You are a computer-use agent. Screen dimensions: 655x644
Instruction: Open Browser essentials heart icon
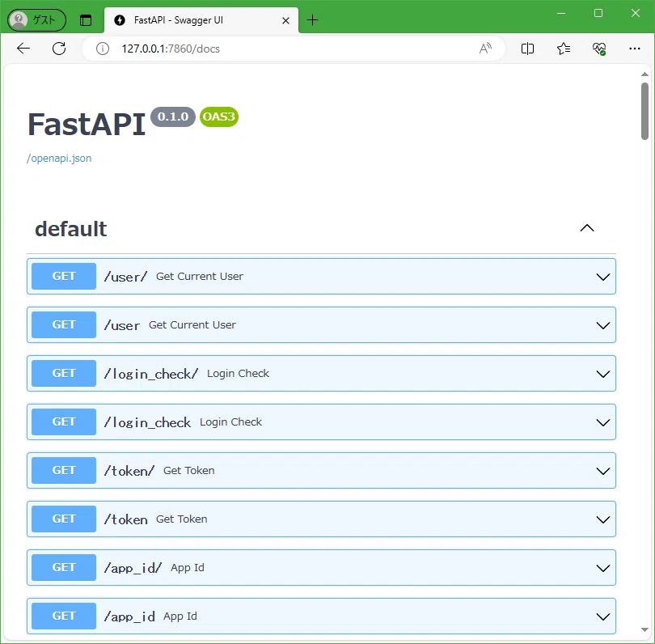pyautogui.click(x=599, y=49)
